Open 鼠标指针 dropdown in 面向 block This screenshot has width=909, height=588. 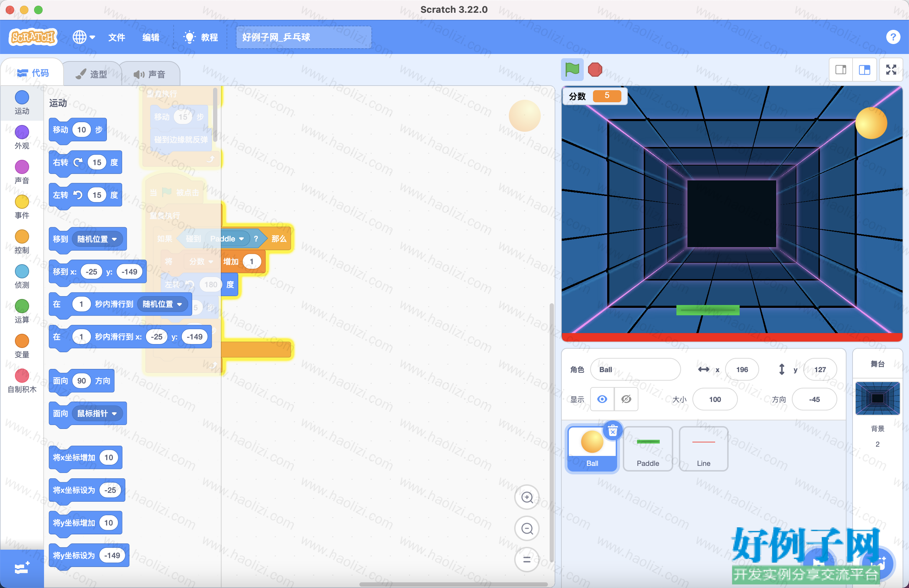(97, 413)
